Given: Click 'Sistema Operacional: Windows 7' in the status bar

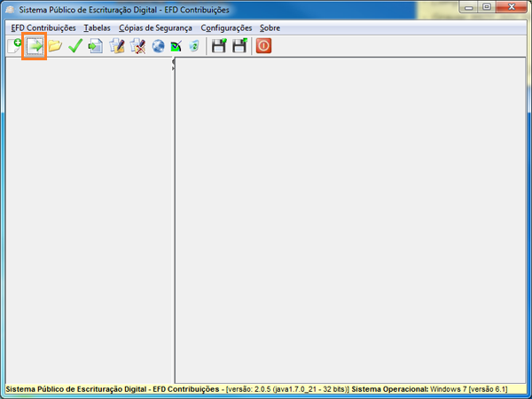Looking at the screenshot, I should pos(409,389).
